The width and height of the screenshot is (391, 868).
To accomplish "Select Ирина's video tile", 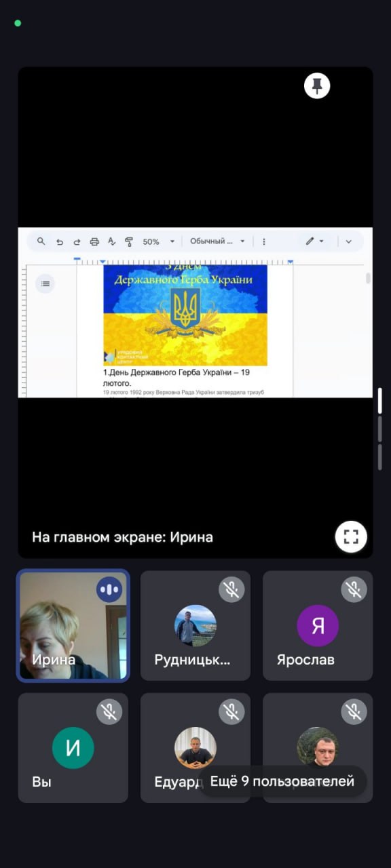I will coord(73,625).
